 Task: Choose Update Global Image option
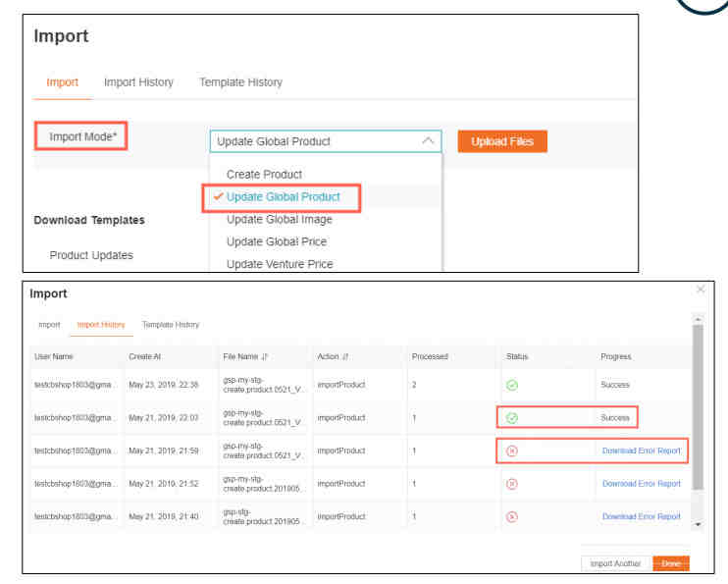279,219
